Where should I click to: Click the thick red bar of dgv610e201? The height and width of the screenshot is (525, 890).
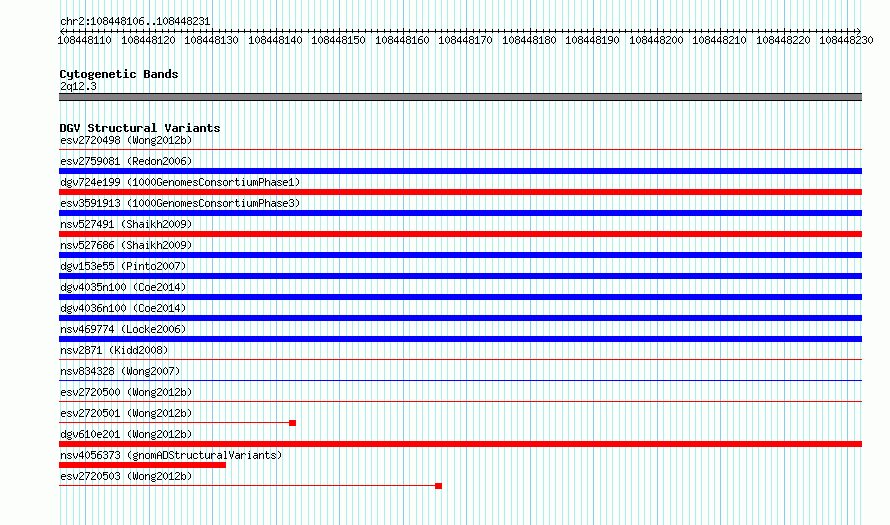point(460,444)
